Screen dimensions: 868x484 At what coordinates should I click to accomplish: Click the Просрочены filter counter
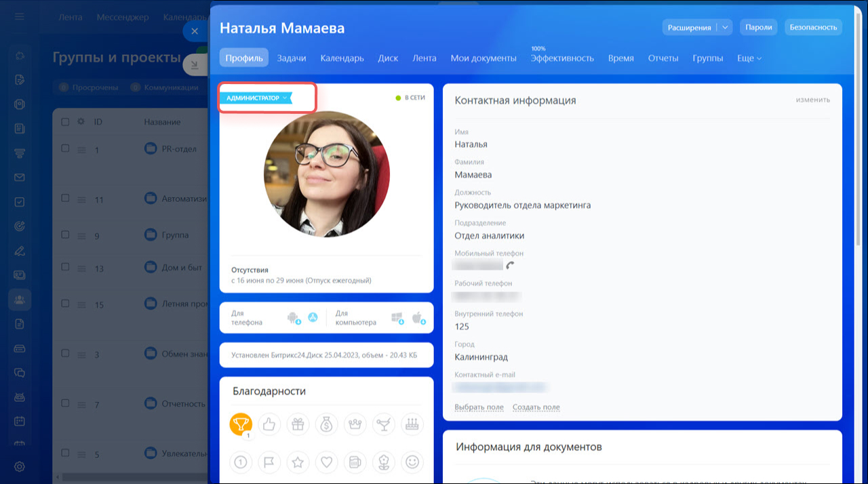click(x=89, y=87)
